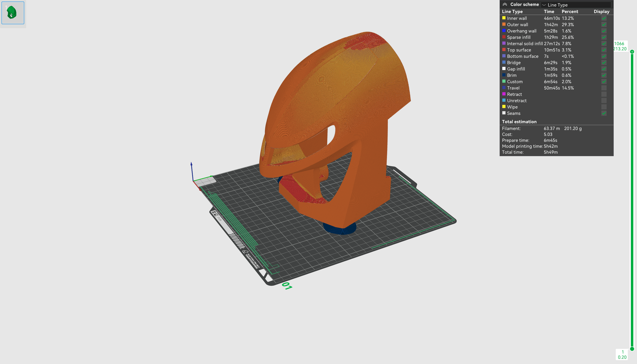The height and width of the screenshot is (364, 637).
Task: Click the yellow Wipe color swatch
Action: click(504, 106)
